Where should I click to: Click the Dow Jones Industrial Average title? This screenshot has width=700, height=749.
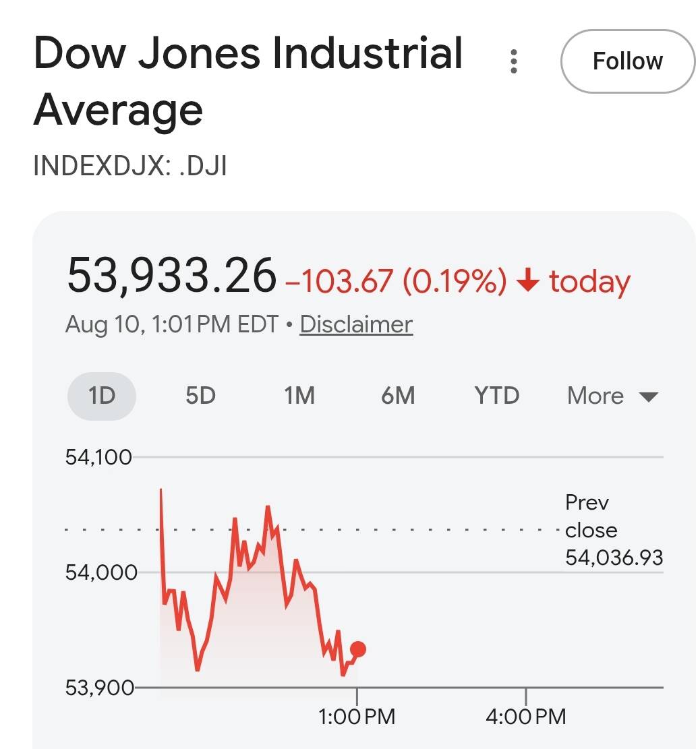click(x=248, y=81)
